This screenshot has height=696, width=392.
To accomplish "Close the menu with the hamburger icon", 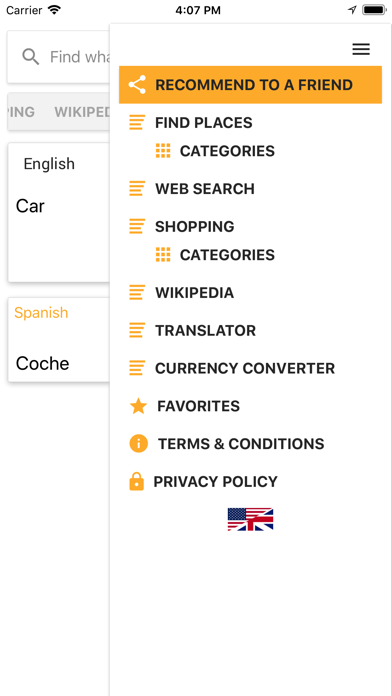I will coord(361,49).
